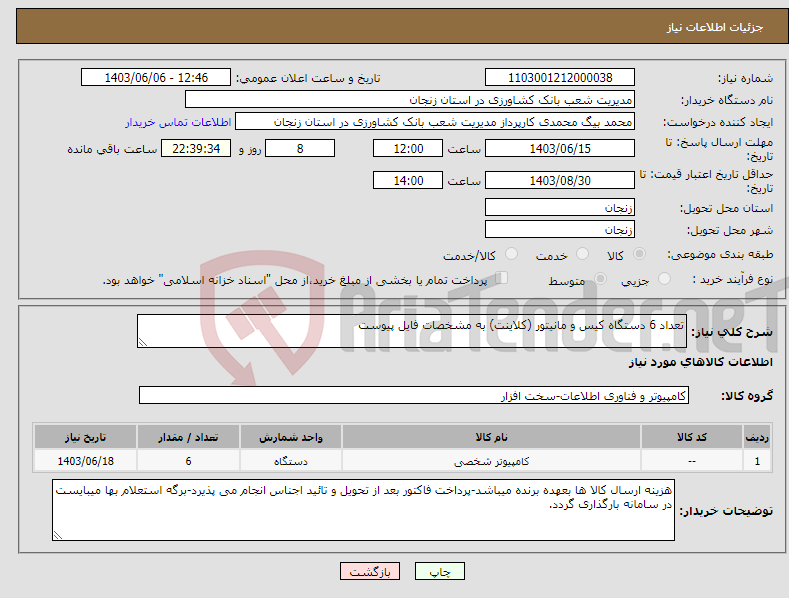Click the ردیف column header
This screenshot has width=789, height=598.
(757, 437)
